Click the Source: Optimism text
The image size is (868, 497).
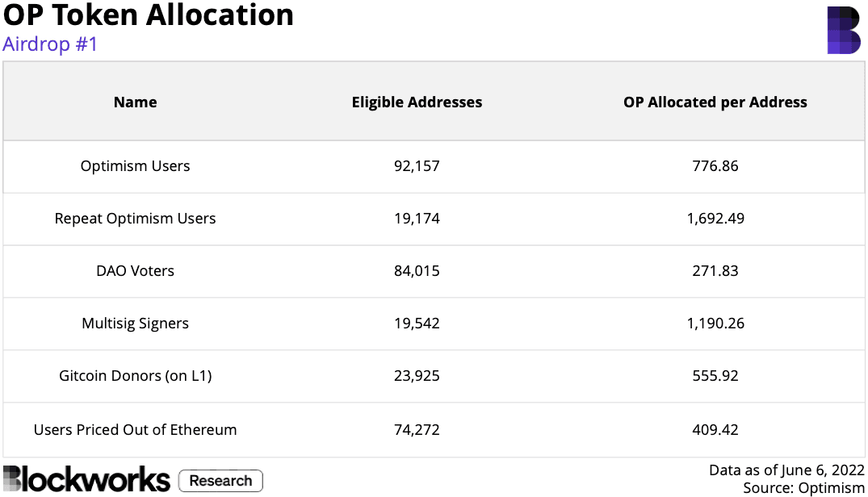pyautogui.click(x=803, y=488)
